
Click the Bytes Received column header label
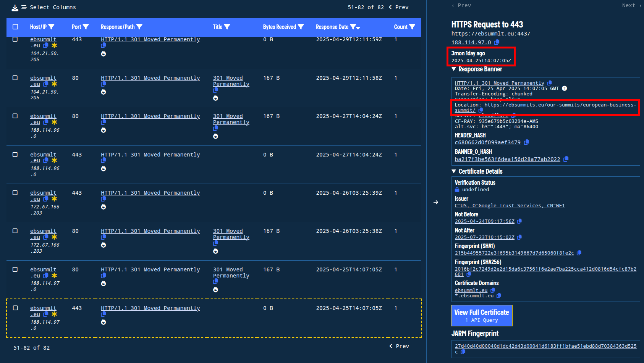pyautogui.click(x=279, y=27)
